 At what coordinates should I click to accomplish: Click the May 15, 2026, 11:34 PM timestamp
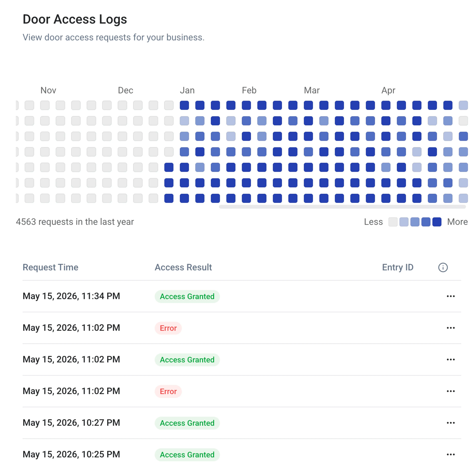tap(71, 296)
